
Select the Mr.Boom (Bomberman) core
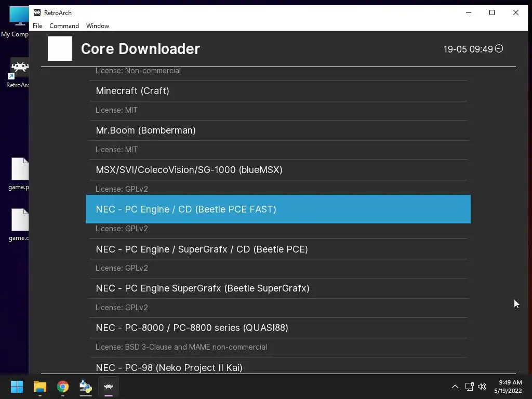tap(278, 130)
